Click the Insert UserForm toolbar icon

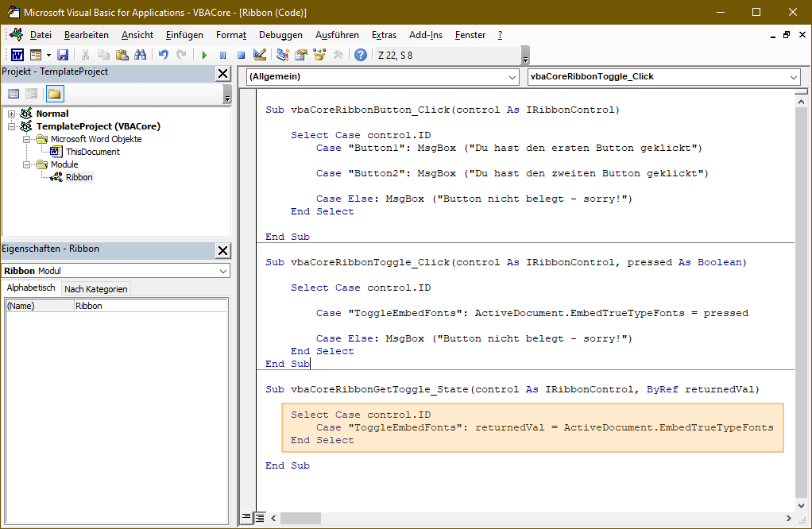36,55
